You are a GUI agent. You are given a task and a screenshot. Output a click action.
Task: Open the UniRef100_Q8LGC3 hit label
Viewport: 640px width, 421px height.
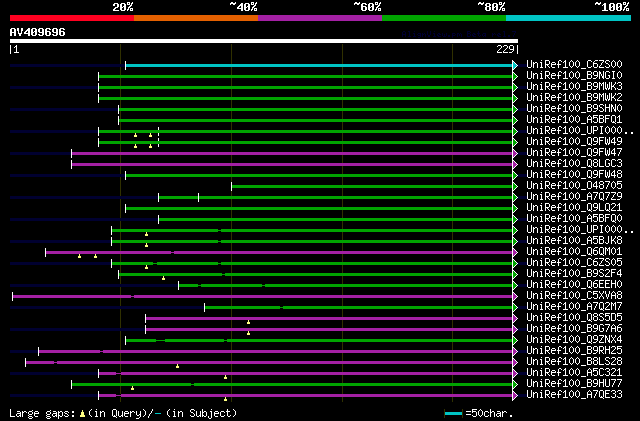pos(574,164)
